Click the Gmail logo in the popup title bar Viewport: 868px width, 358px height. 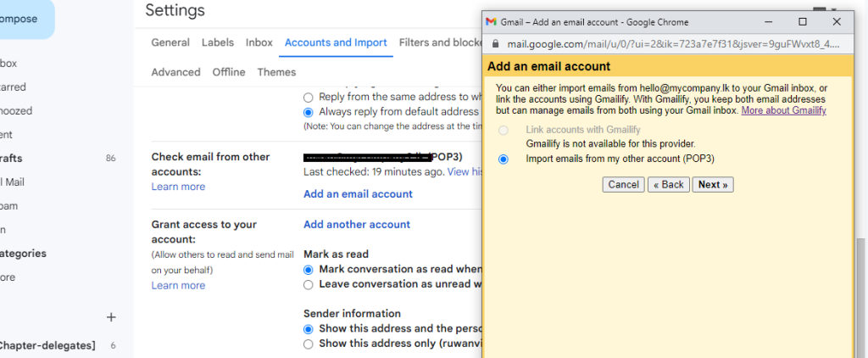(x=491, y=22)
